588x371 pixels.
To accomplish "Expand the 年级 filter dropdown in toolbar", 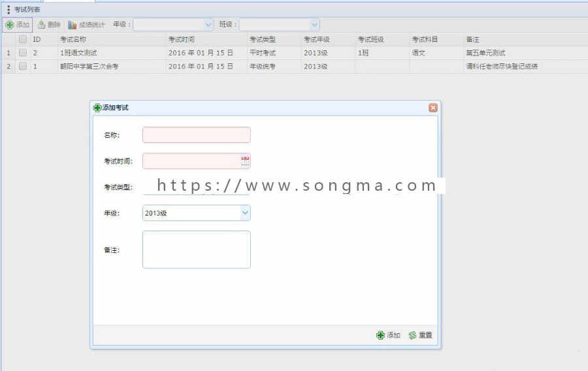I will coord(208,25).
